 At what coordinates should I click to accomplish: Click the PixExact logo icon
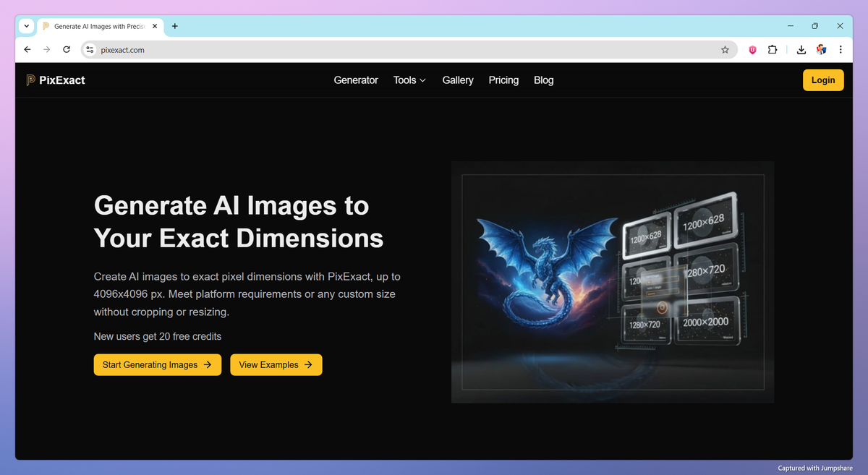pyautogui.click(x=29, y=80)
